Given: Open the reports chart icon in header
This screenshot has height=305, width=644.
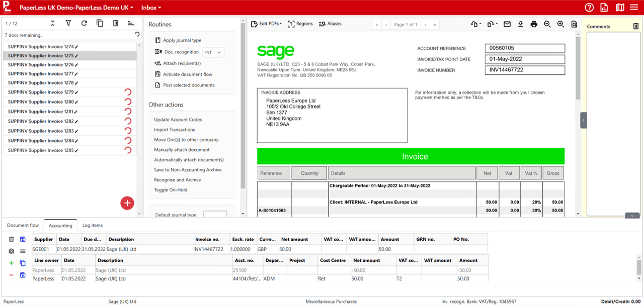Looking at the screenshot, I should [604, 8].
